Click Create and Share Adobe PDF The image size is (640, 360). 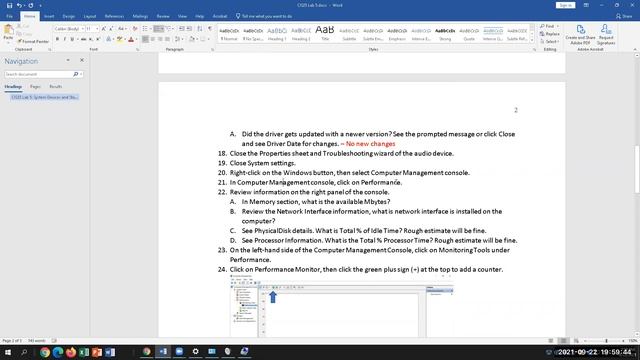(x=580, y=34)
